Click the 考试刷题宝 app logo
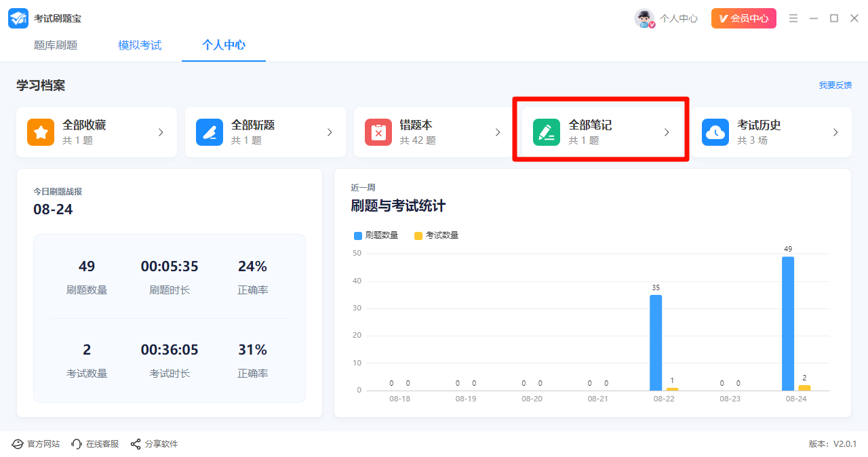The height and width of the screenshot is (457, 868). (18, 18)
